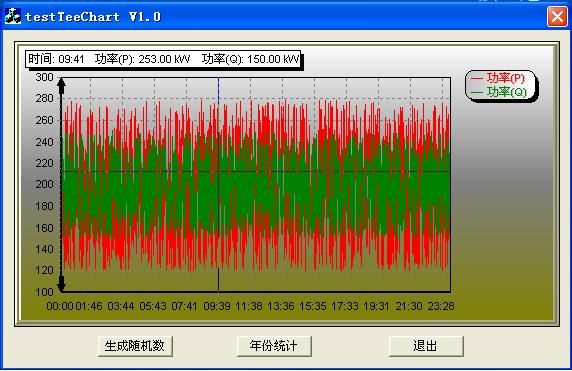This screenshot has width=572, height=371.
Task: Click the 120 label on the vertical axis
Action: [45, 271]
